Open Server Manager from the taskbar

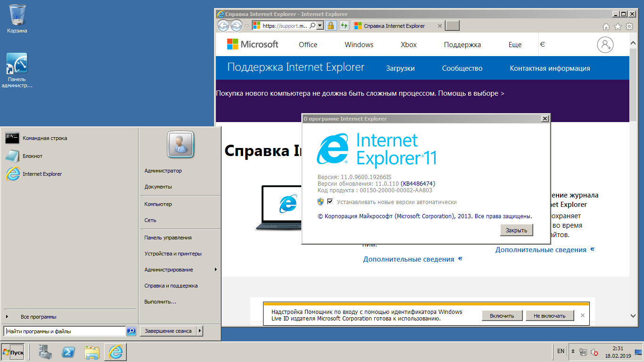pos(45,352)
